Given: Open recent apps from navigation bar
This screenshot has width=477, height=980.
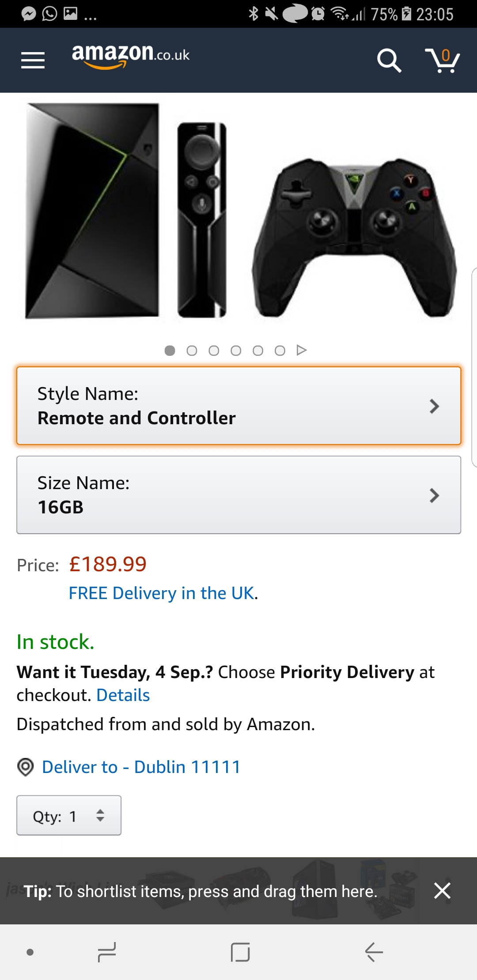Looking at the screenshot, I should coord(106,952).
